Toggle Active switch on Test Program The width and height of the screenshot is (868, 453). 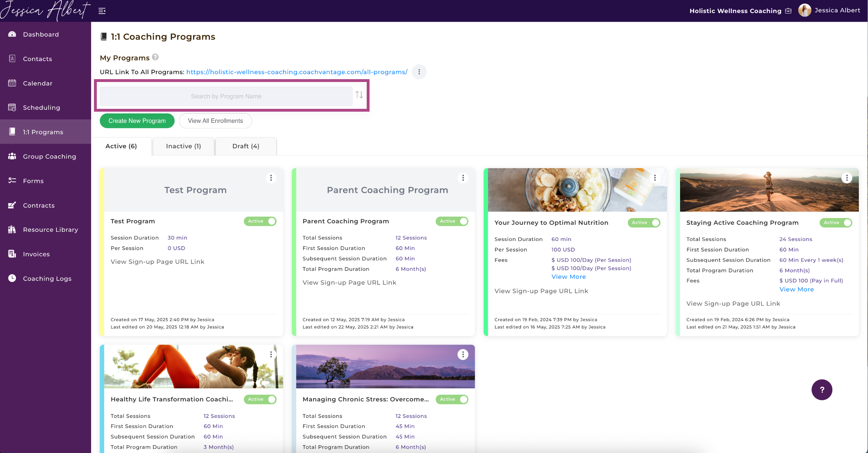pos(260,221)
